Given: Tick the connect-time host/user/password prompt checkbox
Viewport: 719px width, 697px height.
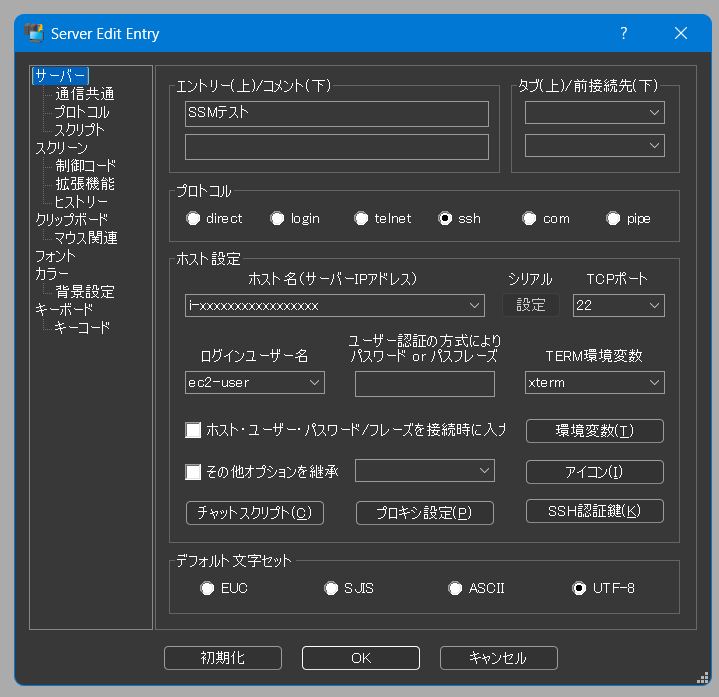Looking at the screenshot, I should coord(194,430).
